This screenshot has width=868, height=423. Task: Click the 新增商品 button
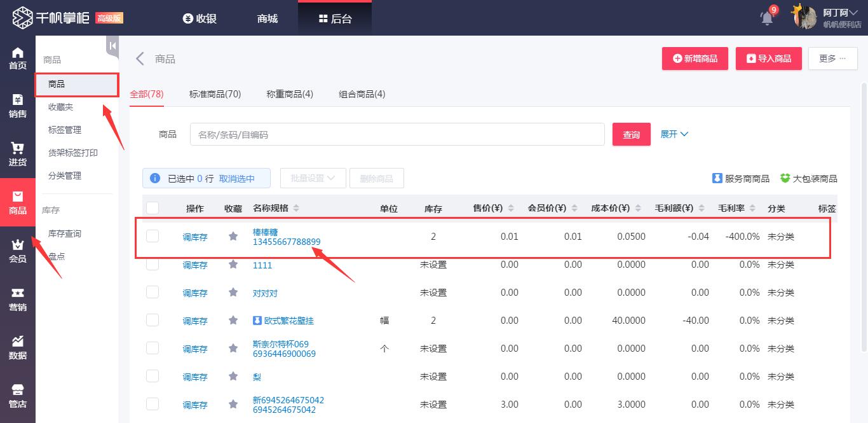tap(695, 59)
